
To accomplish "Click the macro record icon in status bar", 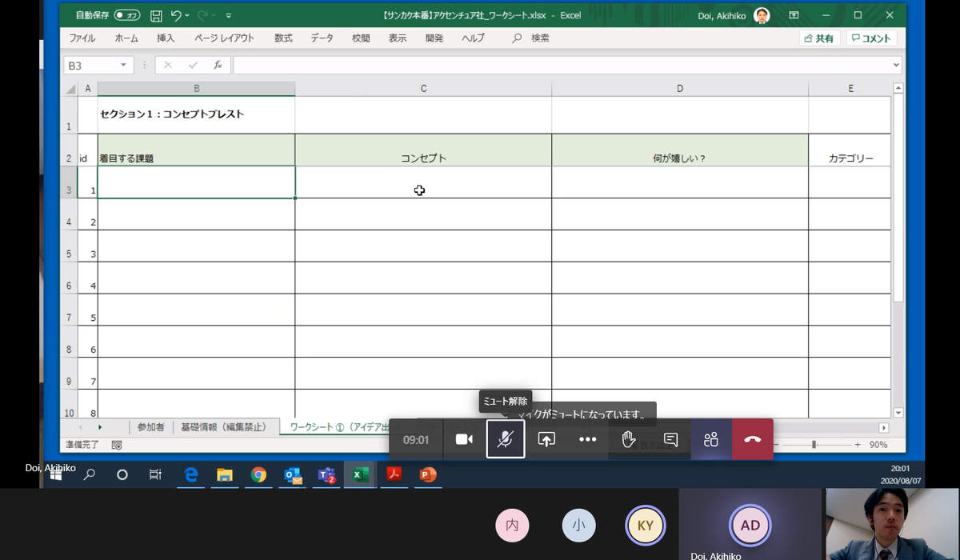I will pos(117,445).
